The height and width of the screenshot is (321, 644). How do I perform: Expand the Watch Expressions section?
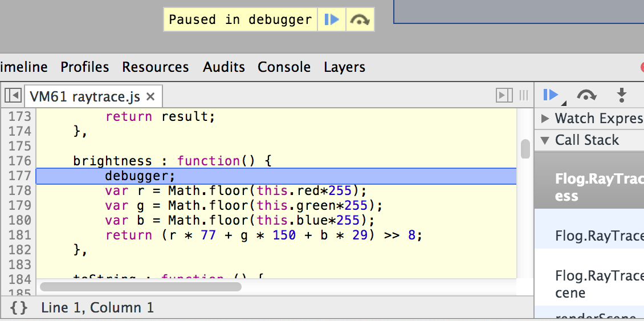pos(545,119)
